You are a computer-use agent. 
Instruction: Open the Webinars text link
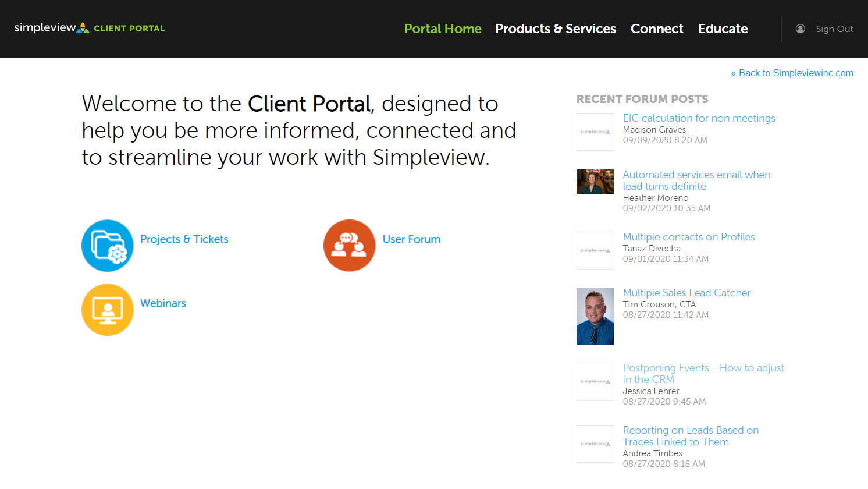click(x=163, y=303)
